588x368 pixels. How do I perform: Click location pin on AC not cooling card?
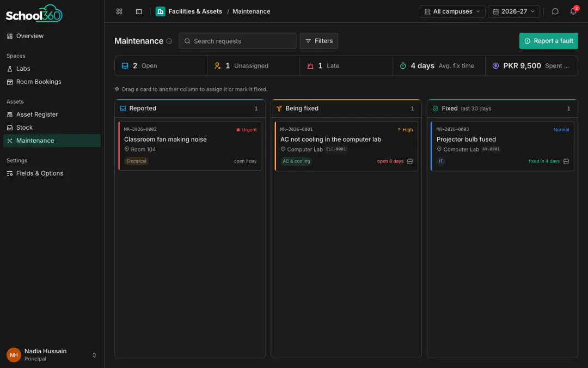pyautogui.click(x=283, y=149)
